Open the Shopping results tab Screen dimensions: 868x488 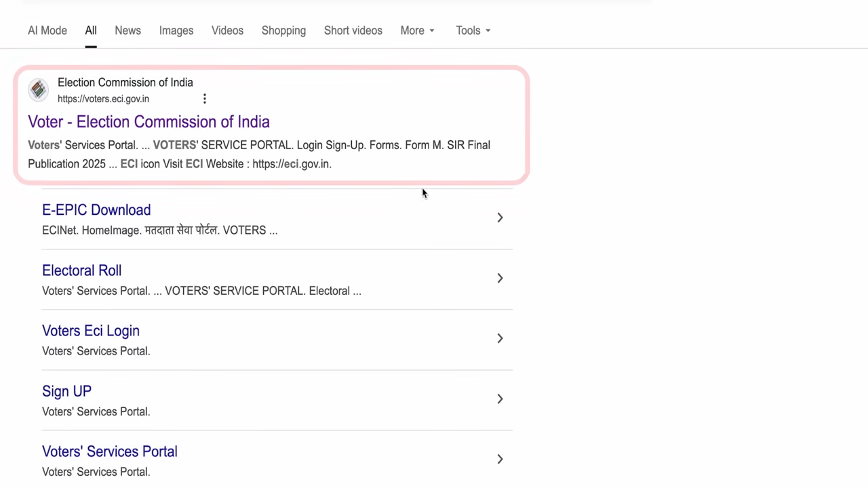pyautogui.click(x=283, y=30)
